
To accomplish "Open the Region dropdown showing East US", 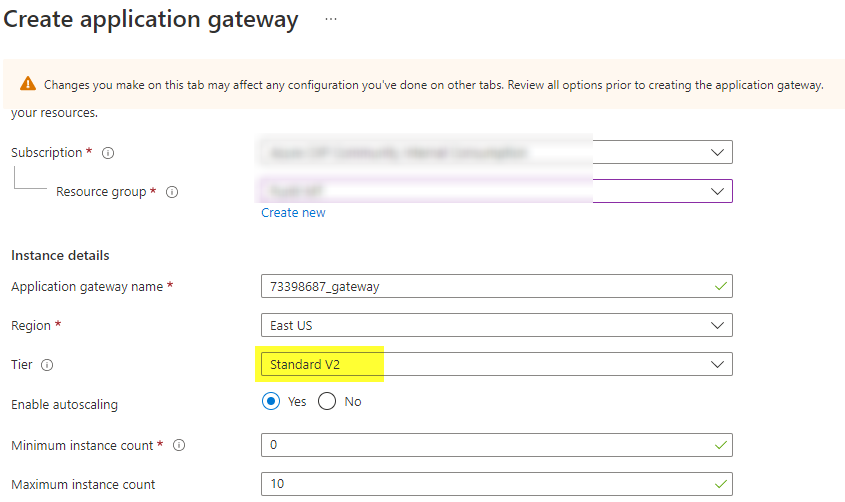I will pyautogui.click(x=716, y=326).
